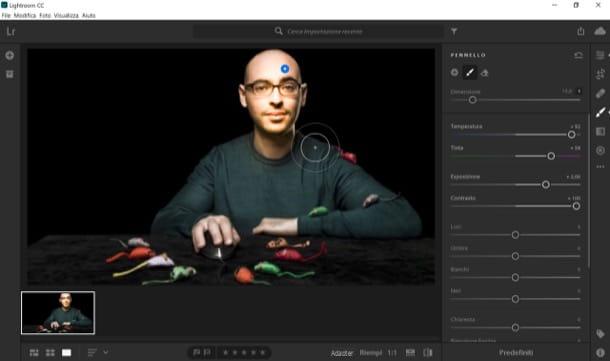The width and height of the screenshot is (610, 361).
Task: Set rating to one star
Action: pos(225,352)
